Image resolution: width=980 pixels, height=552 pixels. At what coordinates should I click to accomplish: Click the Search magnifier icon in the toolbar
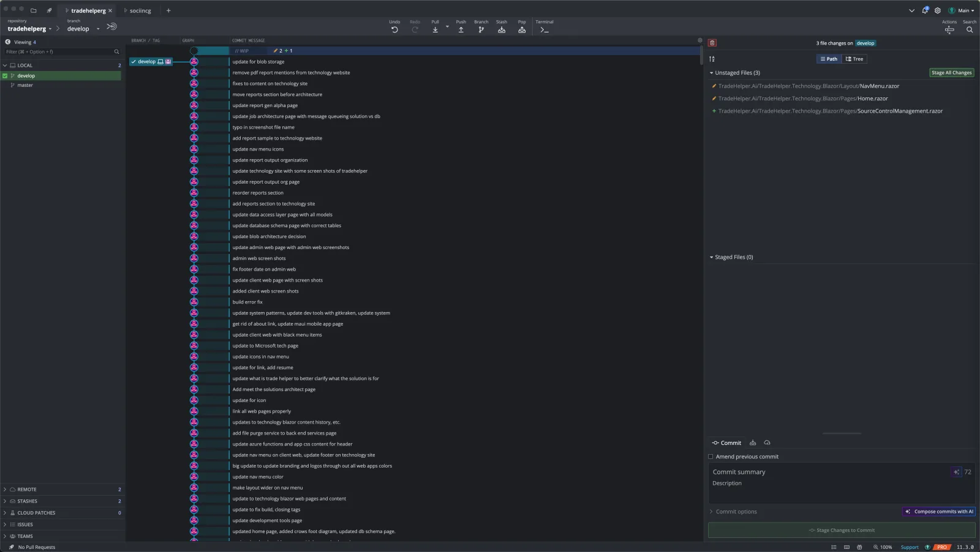click(970, 29)
